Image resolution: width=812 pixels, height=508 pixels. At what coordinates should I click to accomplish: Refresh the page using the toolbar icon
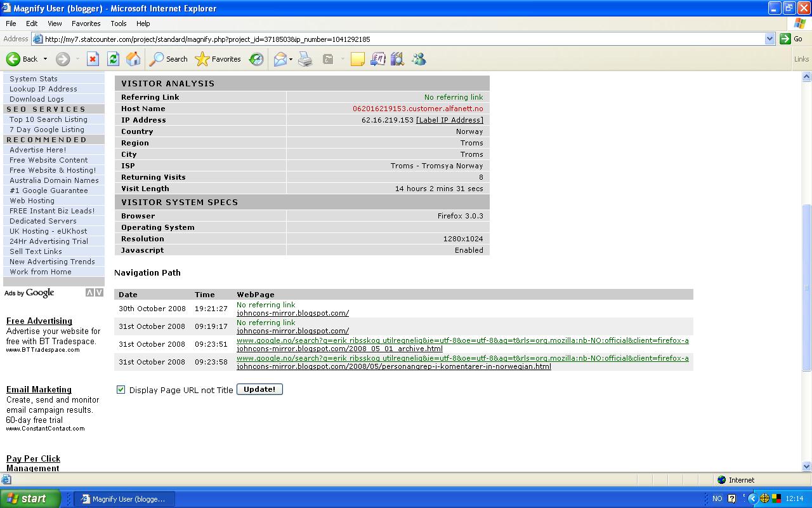pyautogui.click(x=113, y=59)
